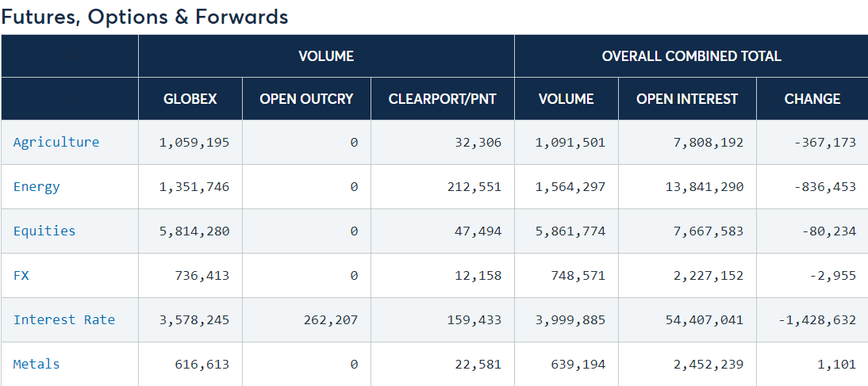Select Metals open interest 2,452,239
This screenshot has height=386, width=868.
709,365
